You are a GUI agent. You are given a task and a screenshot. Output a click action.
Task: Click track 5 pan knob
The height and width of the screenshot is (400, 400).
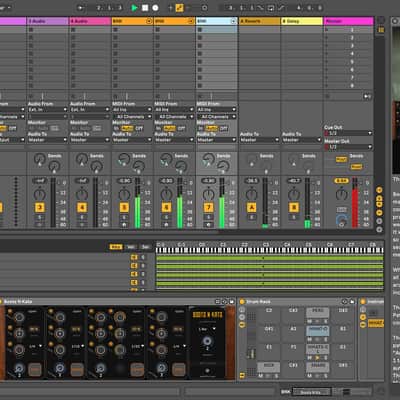click(x=124, y=194)
